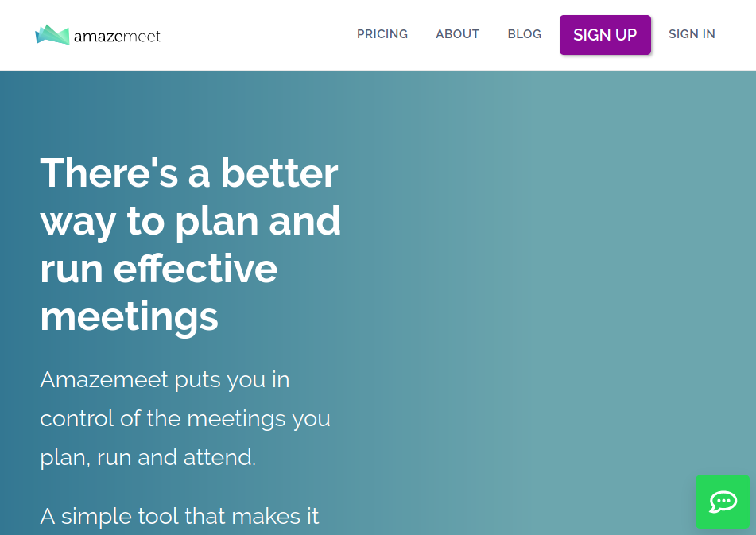
Task: Click the text "A simple tool that makes it"
Action: (x=180, y=516)
